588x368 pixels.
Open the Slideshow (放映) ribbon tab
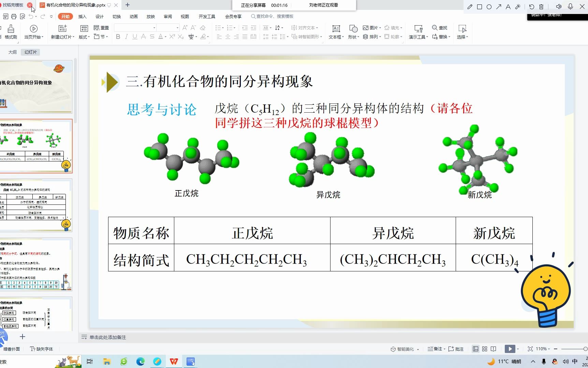[151, 16]
